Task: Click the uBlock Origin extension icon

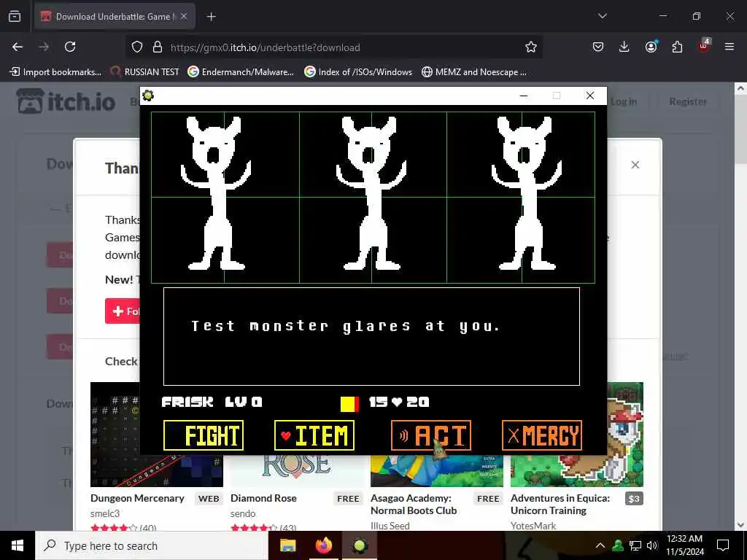Action: [704, 46]
